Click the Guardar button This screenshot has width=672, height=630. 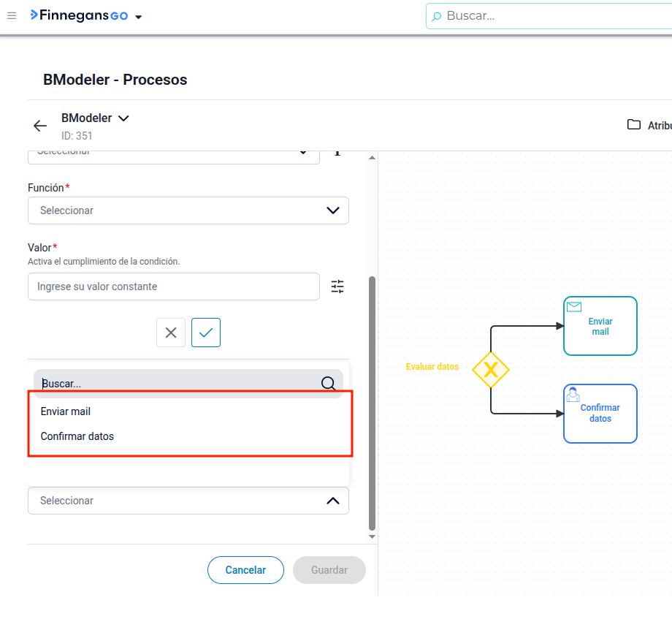pos(329,570)
